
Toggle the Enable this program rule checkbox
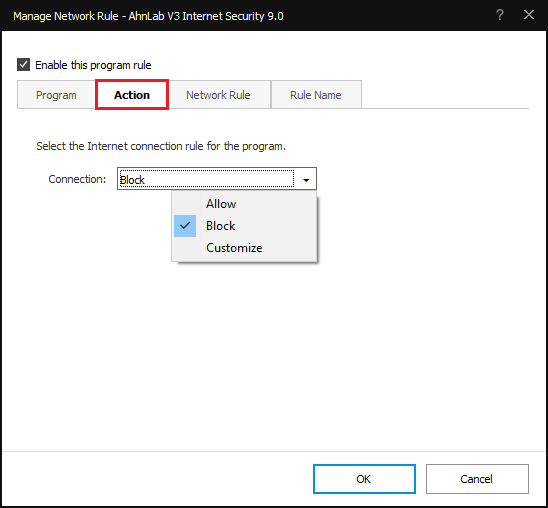[23, 65]
